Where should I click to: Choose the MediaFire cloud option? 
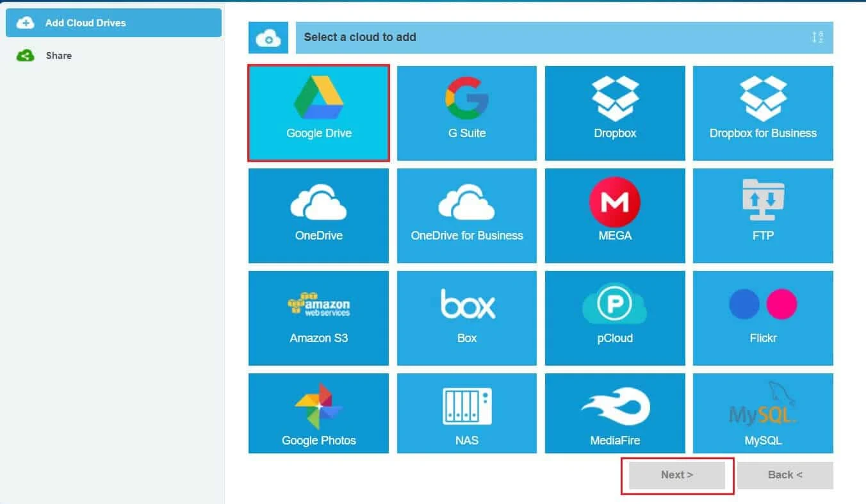[614, 413]
